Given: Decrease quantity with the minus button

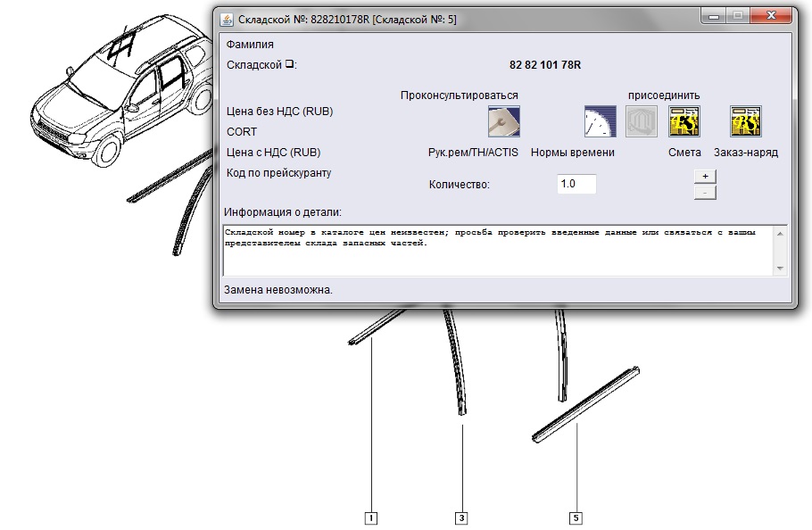Looking at the screenshot, I should (x=705, y=192).
